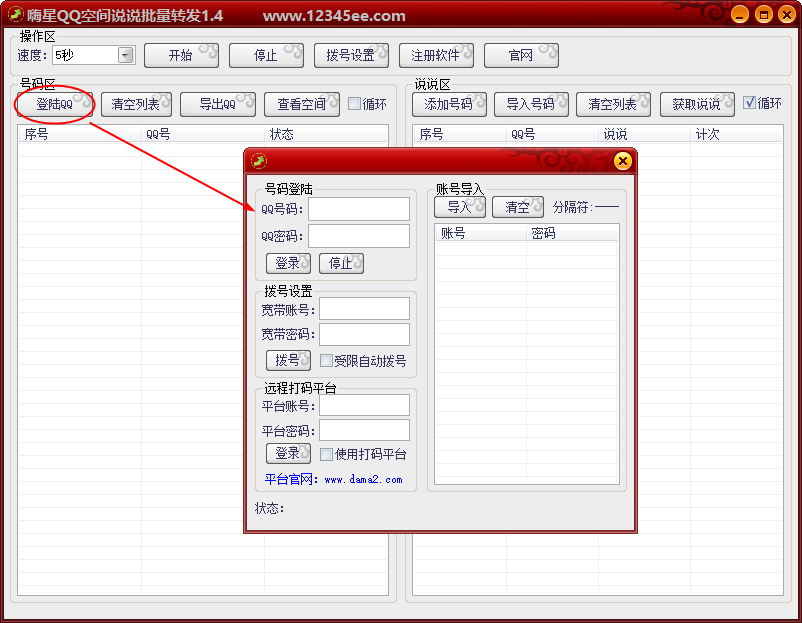
Task: Click the QQ密码 input field
Action: coord(359,236)
